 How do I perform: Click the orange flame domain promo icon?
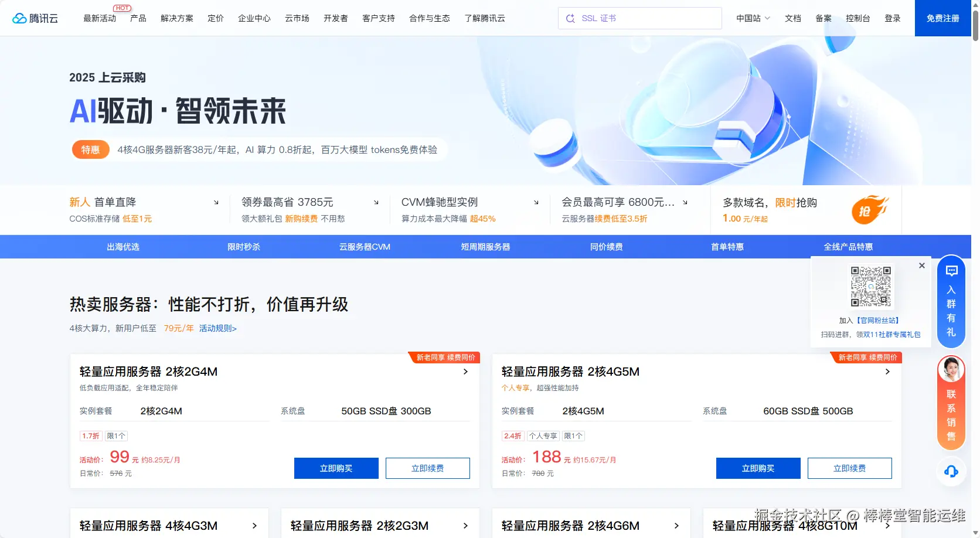tap(870, 209)
